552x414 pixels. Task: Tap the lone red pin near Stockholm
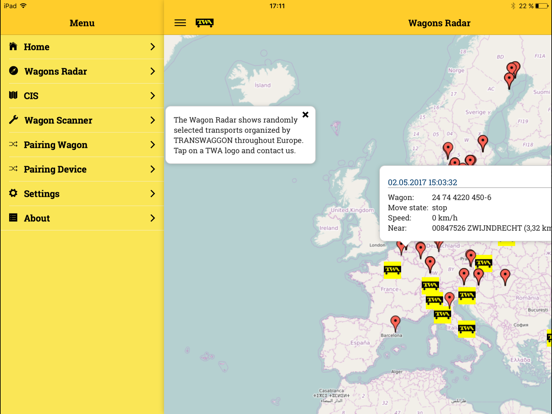pyautogui.click(x=483, y=143)
